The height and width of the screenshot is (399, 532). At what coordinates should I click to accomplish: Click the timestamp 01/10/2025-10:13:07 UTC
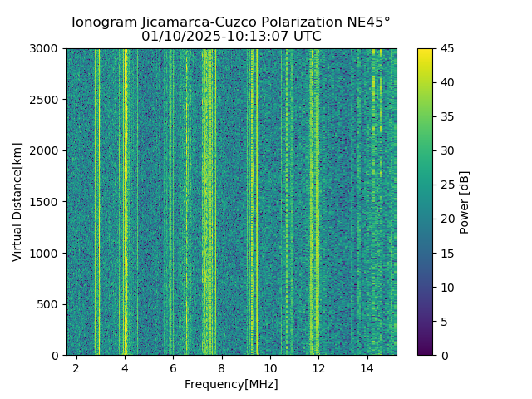coord(231,36)
